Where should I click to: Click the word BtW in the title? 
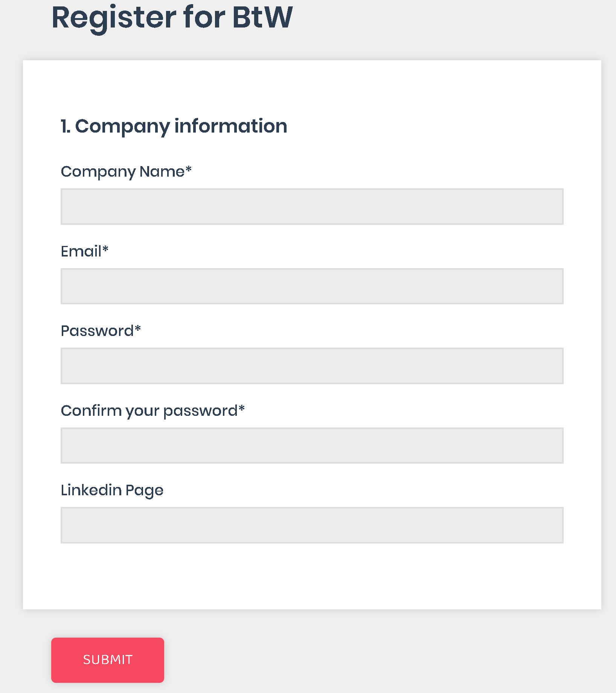point(262,17)
